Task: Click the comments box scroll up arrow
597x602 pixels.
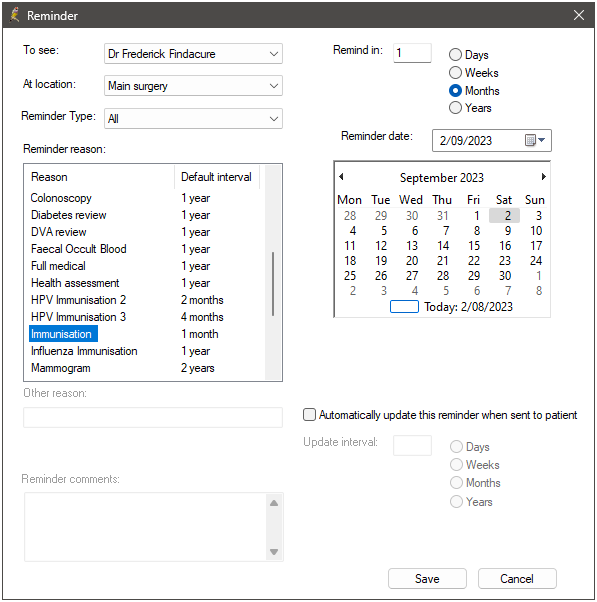Action: click(x=274, y=503)
